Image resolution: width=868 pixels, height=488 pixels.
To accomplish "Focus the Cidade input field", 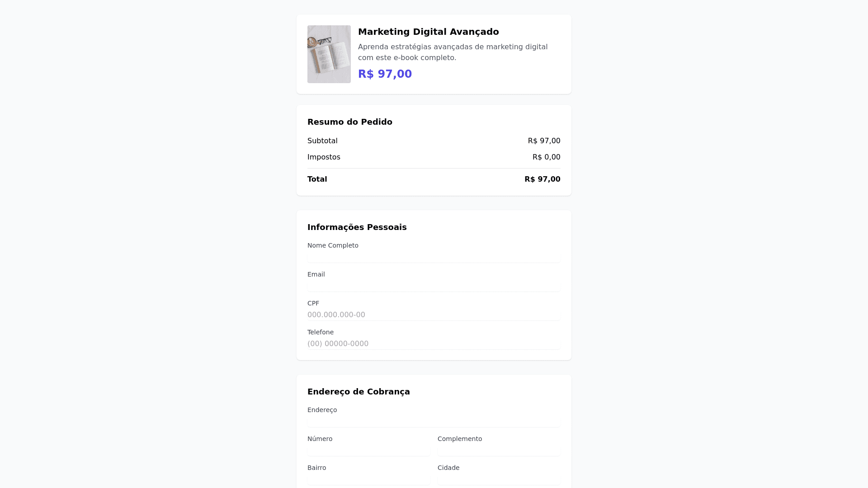I will click(499, 479).
